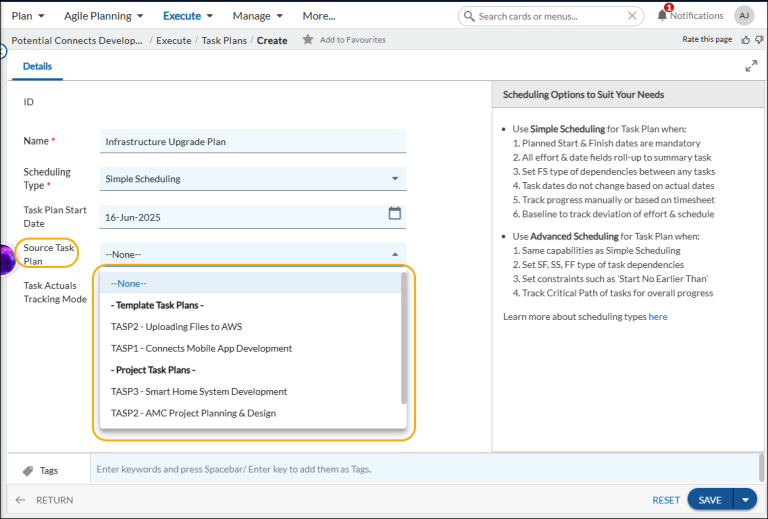Expand the left sidebar chevron

click(3, 51)
